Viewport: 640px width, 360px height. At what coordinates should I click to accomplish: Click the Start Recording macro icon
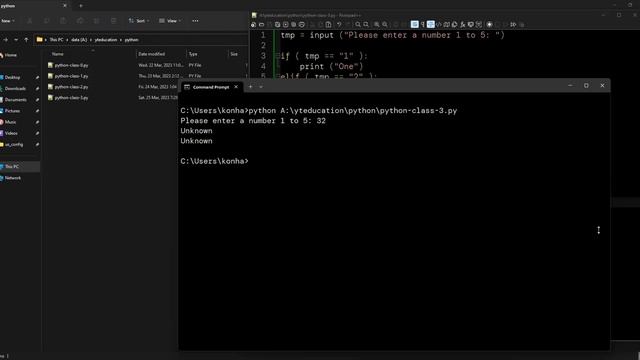[489, 24]
